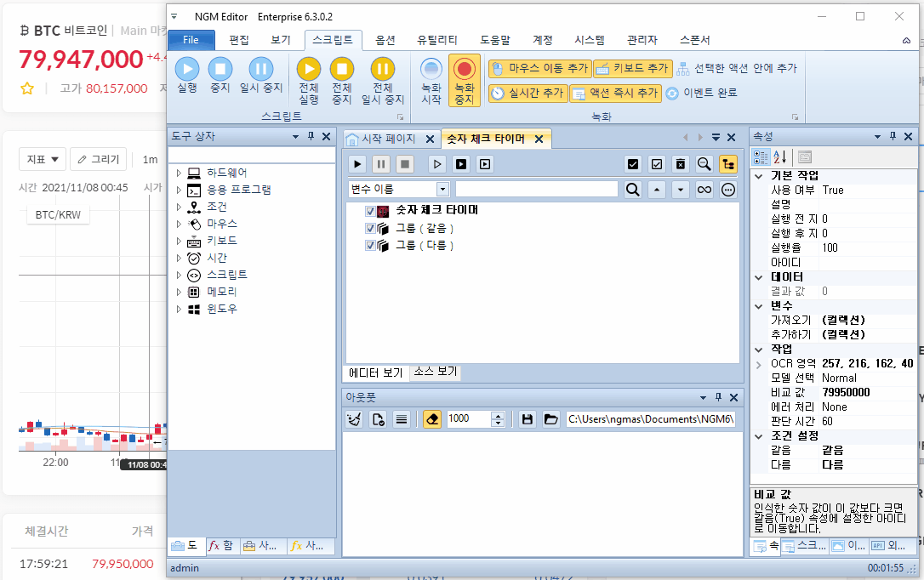Switch to 소스 보기 tab
Screen dimensions: 924x580
point(435,372)
